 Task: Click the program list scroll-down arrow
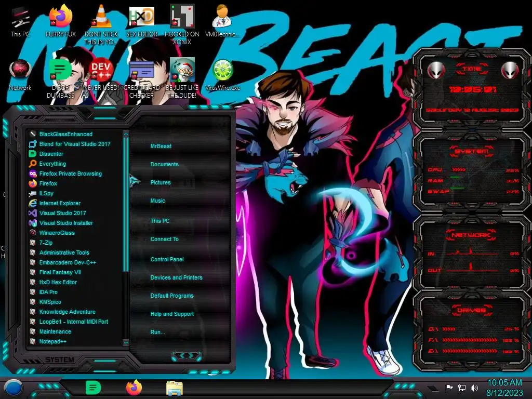pos(126,342)
